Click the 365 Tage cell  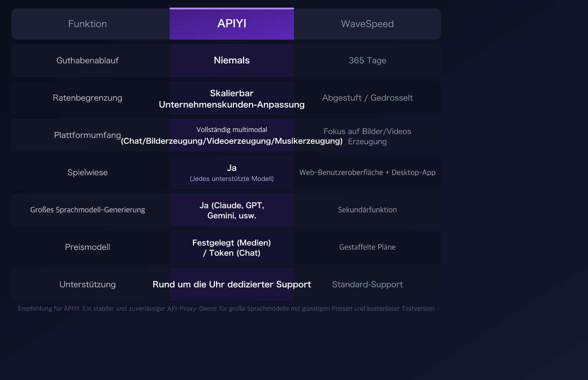[x=367, y=60]
